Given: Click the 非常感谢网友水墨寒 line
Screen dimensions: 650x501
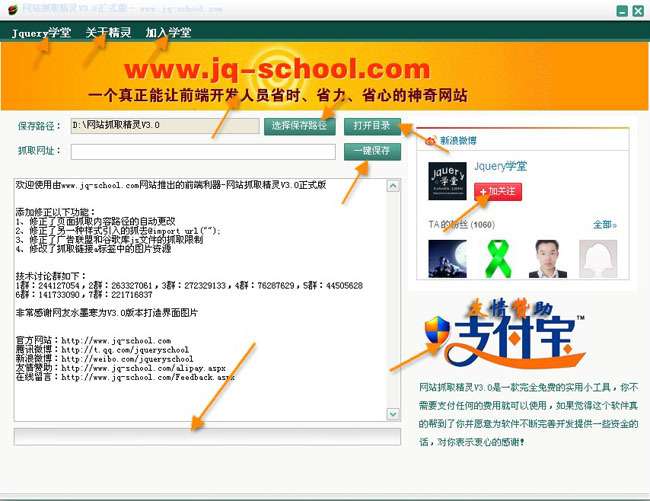Looking at the screenshot, I should [x=107, y=313].
